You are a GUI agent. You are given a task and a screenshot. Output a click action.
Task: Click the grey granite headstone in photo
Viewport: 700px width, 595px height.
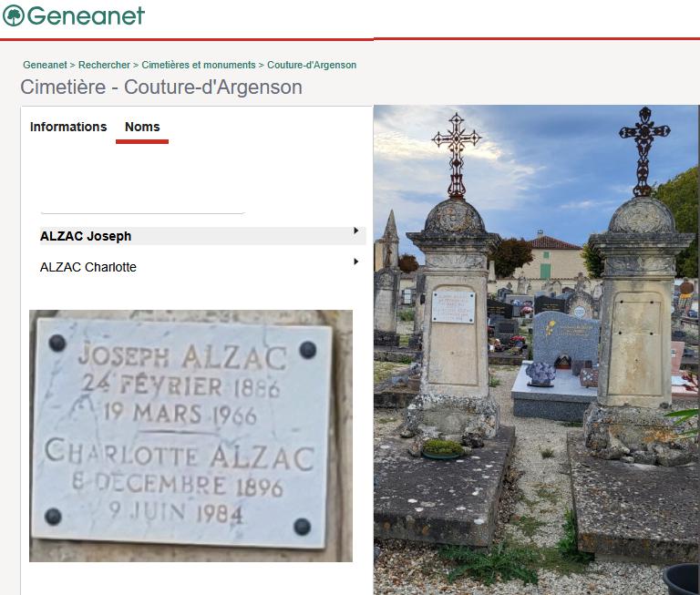pyautogui.click(x=565, y=338)
